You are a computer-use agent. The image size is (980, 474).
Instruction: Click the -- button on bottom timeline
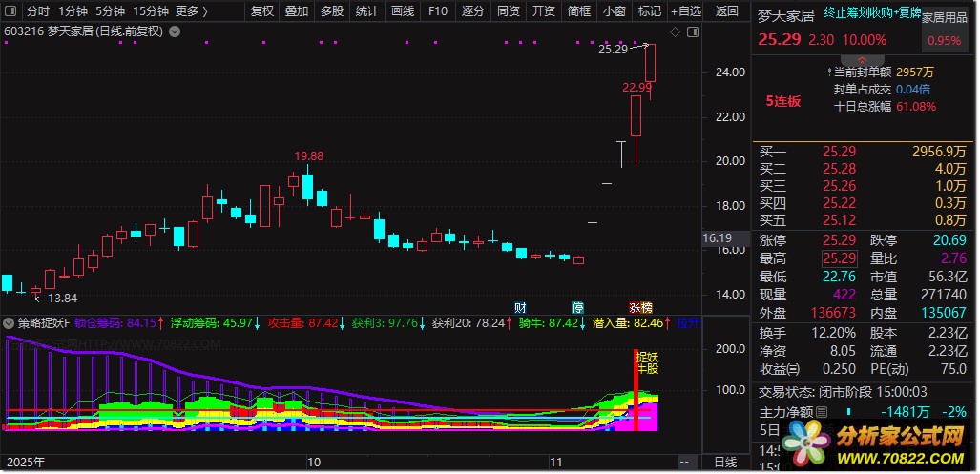coord(684,463)
